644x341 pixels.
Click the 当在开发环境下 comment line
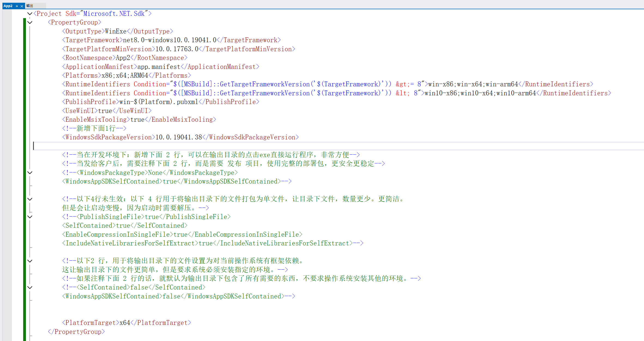[211, 155]
